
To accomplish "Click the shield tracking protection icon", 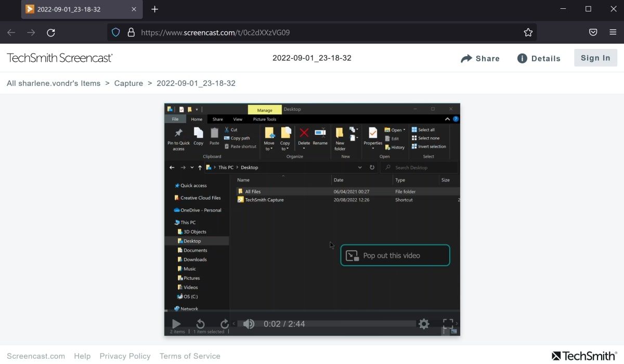I will 116,32.
